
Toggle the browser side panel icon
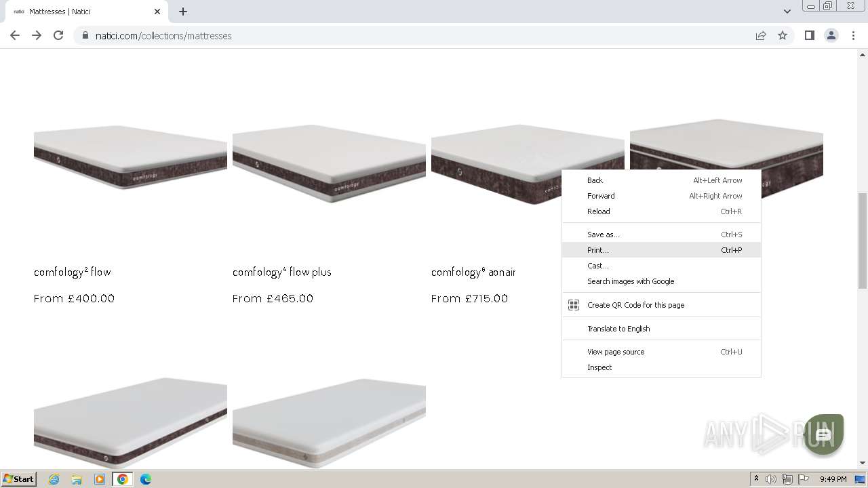click(x=809, y=35)
